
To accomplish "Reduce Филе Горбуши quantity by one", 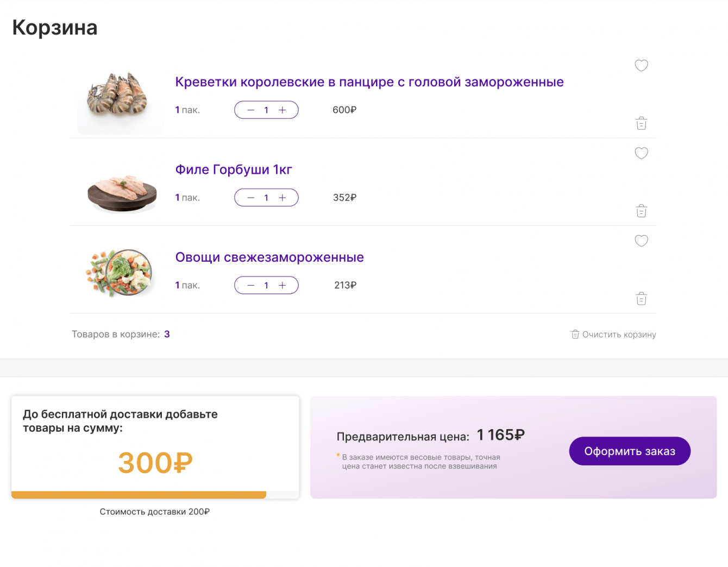I will [250, 198].
